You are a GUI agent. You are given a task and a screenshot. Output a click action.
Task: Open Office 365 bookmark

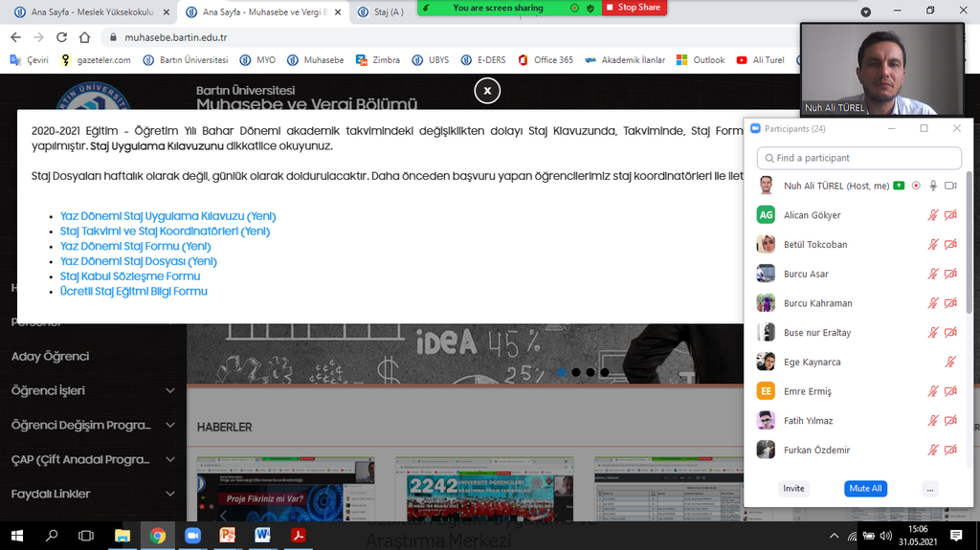pos(545,60)
